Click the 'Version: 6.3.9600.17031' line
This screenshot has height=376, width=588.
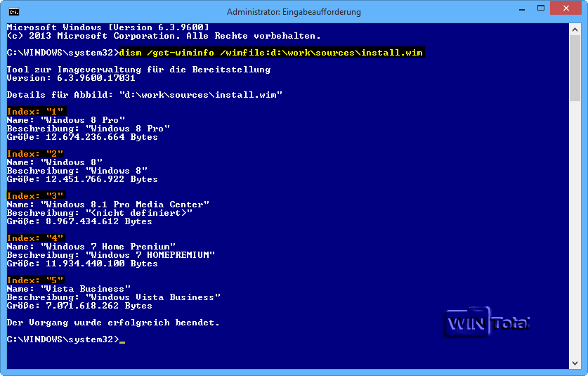[71, 78]
